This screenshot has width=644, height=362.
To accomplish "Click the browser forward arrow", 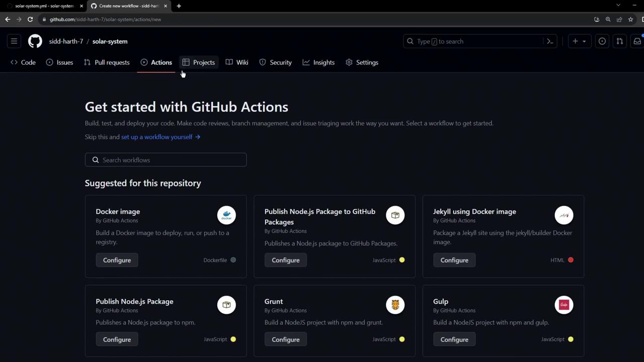I will tap(19, 19).
